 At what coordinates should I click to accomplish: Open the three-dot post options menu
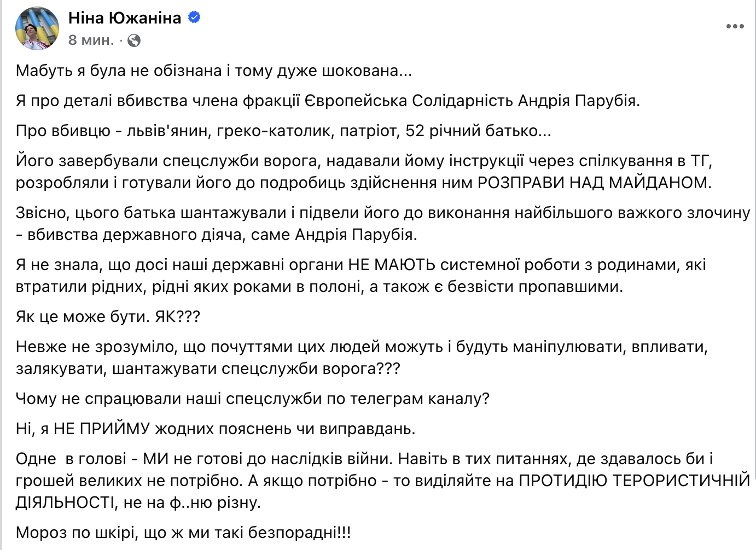pyautogui.click(x=735, y=26)
